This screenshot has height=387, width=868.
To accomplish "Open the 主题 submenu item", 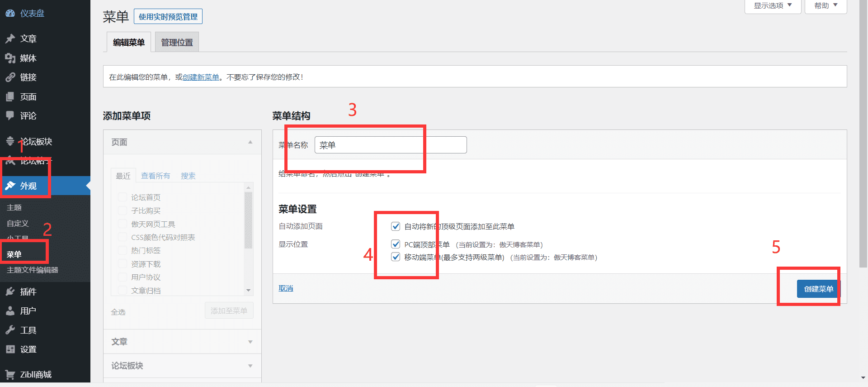I will coord(14,207).
